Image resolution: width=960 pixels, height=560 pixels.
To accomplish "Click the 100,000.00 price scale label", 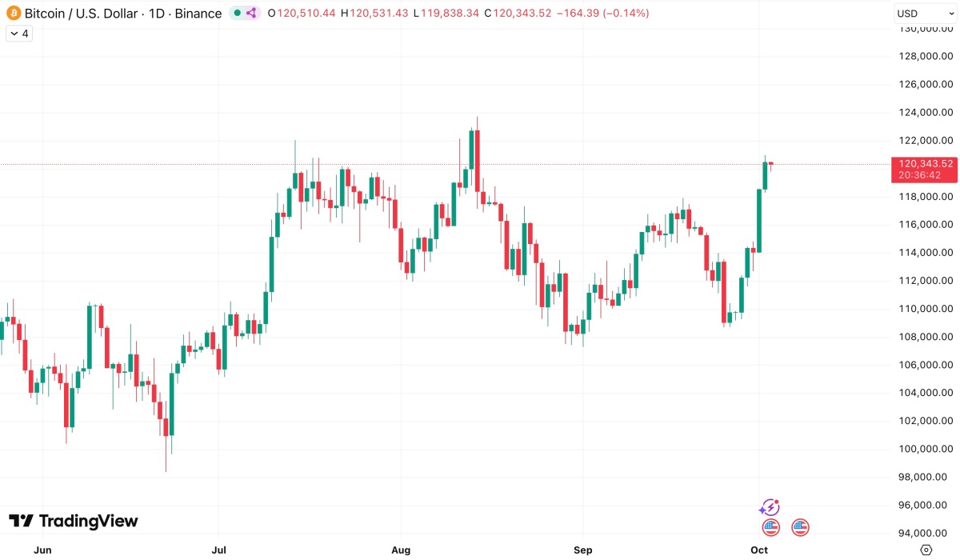I will (x=926, y=449).
